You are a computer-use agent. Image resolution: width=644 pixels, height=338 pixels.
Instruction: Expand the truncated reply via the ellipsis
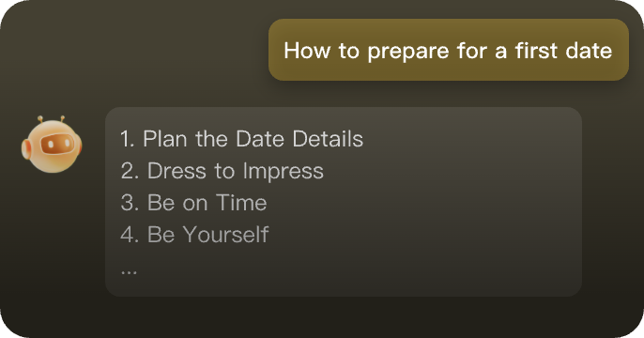point(129,271)
